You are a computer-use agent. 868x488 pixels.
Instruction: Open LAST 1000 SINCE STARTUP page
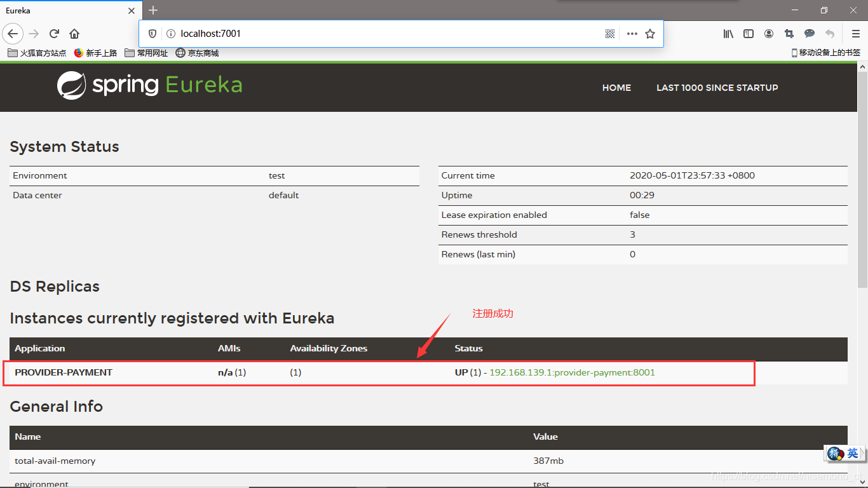point(717,88)
